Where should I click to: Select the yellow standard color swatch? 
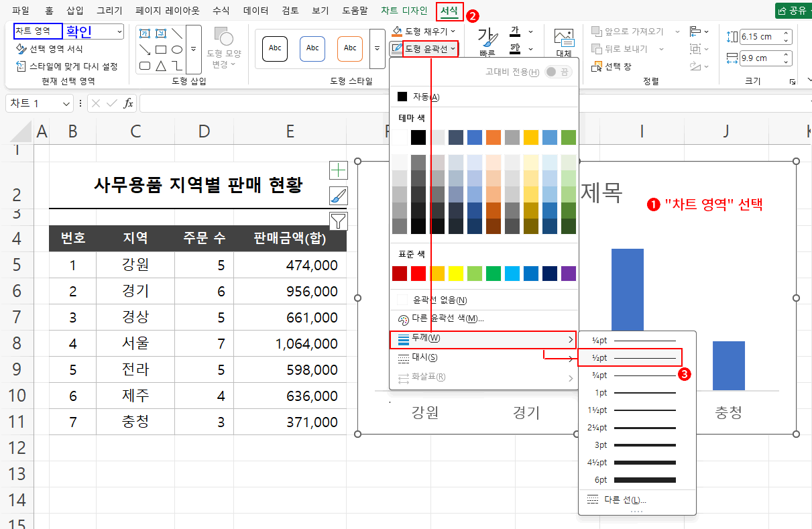[x=456, y=273]
